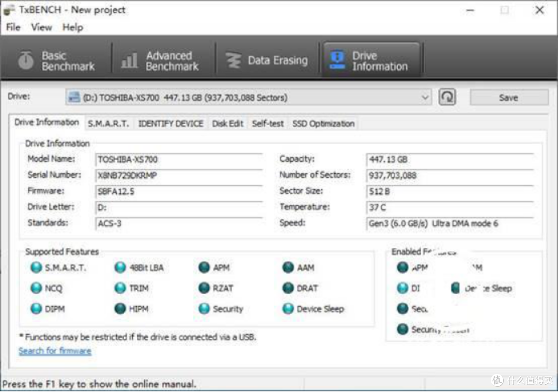Open the Advanced Benchmark section
This screenshot has height=392, width=558.
pyautogui.click(x=161, y=60)
